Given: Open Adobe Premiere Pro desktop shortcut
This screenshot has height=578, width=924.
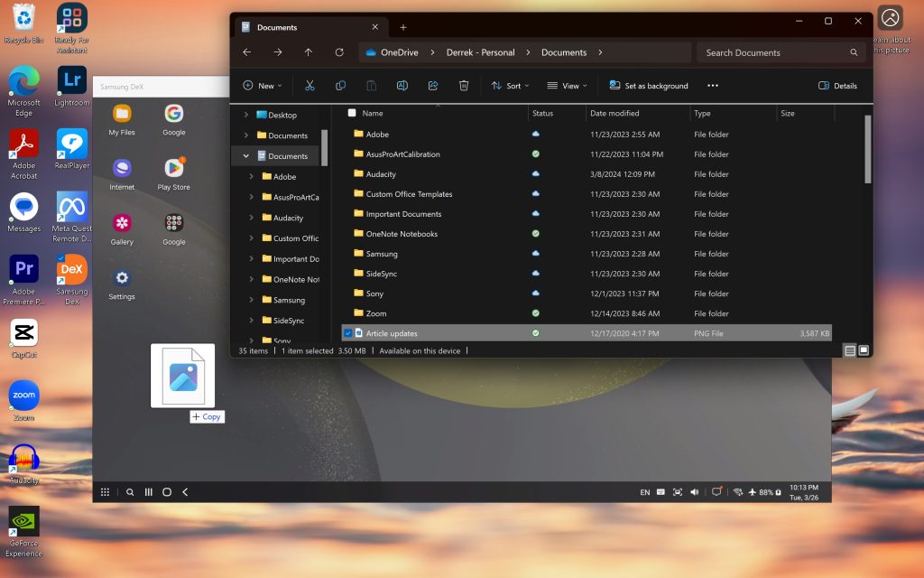Looking at the screenshot, I should point(23,280).
